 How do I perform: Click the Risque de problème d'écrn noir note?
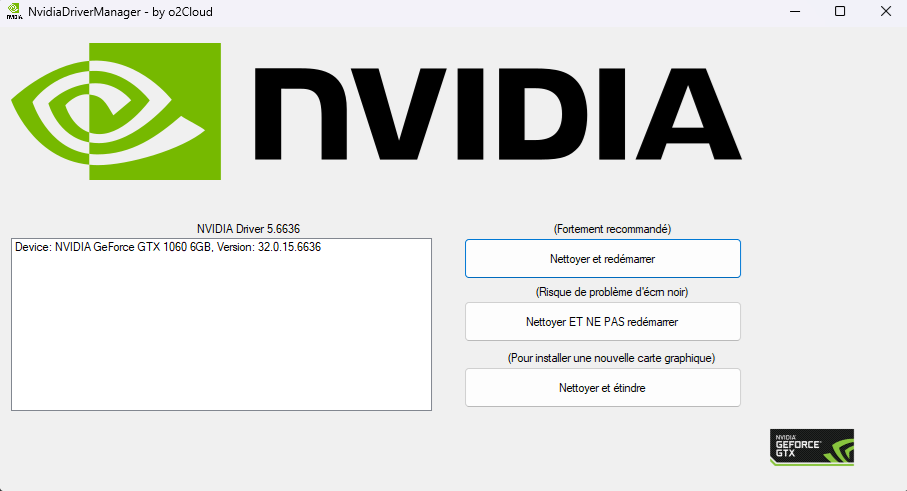coord(612,292)
